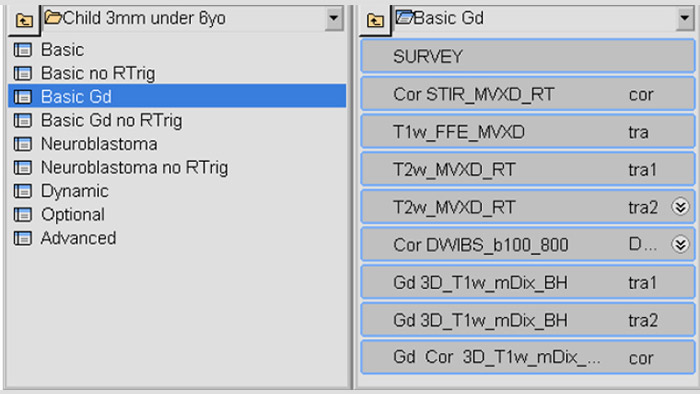Click the up-folder icon beside Basic Gd
The image size is (700, 394).
pos(375,20)
